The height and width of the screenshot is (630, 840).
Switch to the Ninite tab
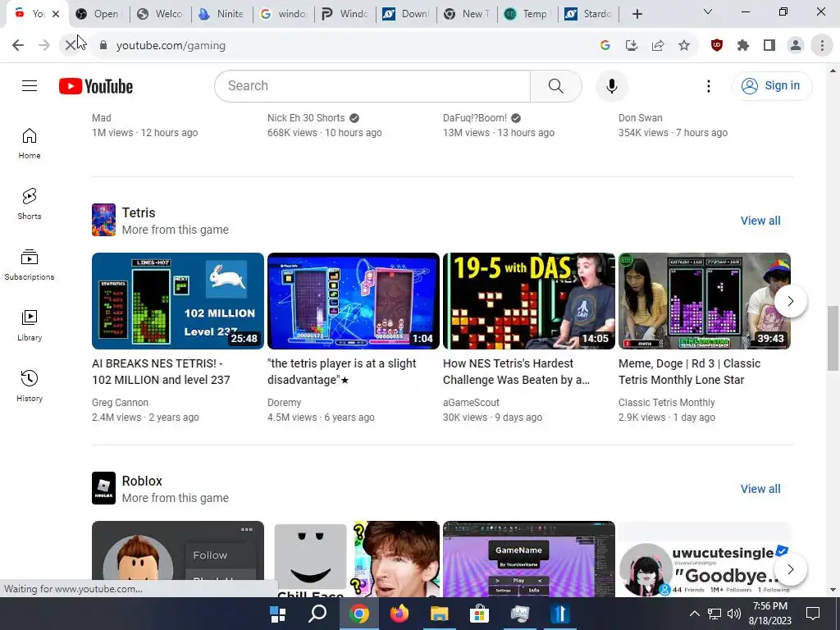coord(221,14)
